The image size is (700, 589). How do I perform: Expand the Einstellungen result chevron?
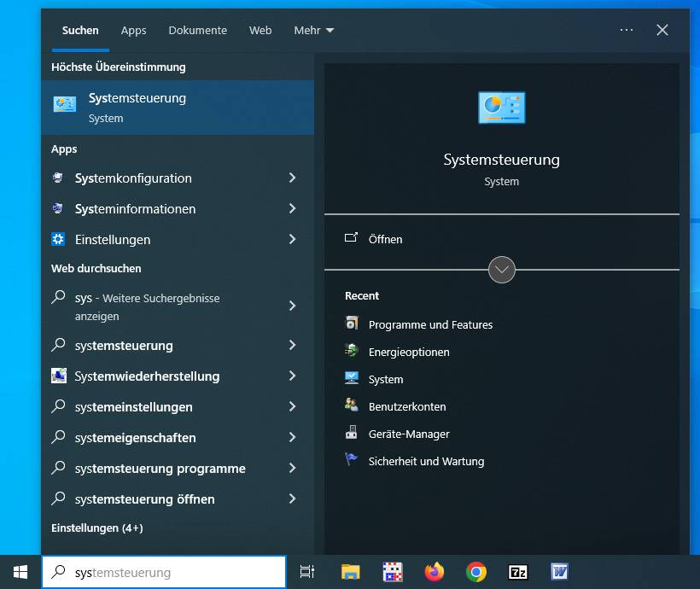pos(292,240)
